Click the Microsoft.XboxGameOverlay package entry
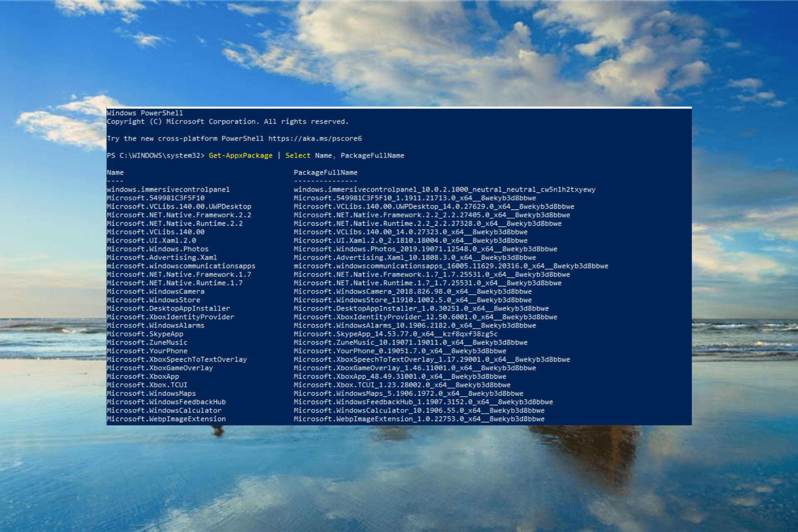 coord(160,368)
